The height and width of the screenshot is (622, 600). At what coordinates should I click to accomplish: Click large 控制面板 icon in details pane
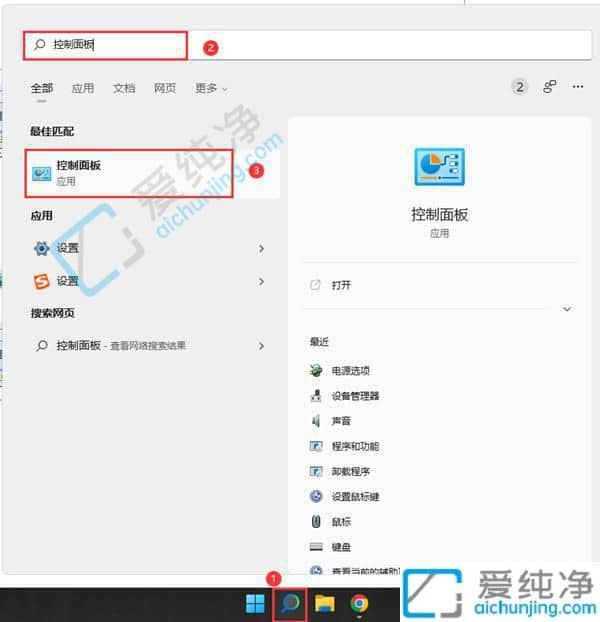click(439, 167)
